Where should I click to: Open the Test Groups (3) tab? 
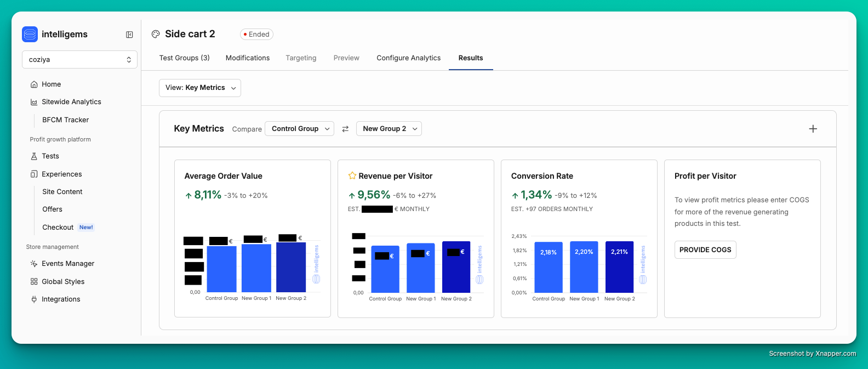[x=184, y=58]
